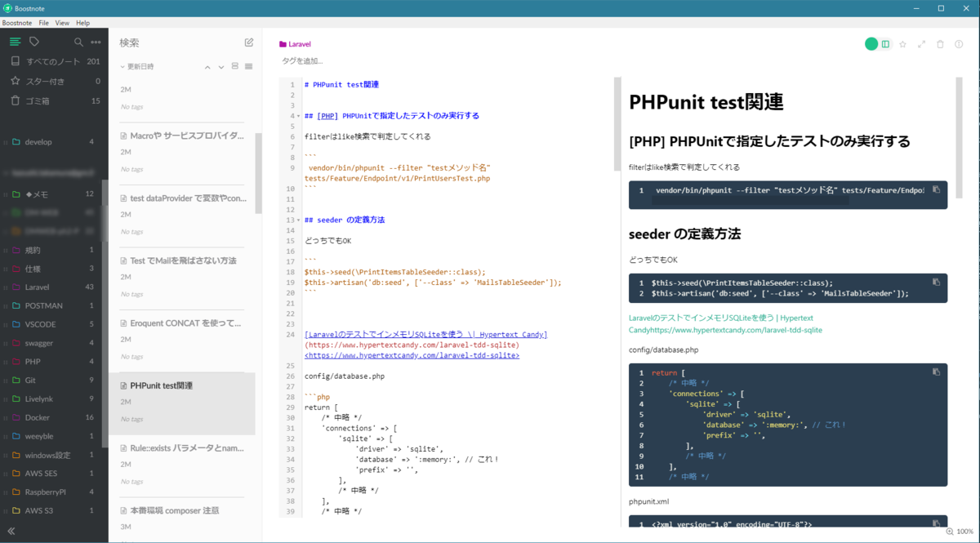Click the タグを追加 tag input field
The width and height of the screenshot is (980, 543).
(303, 61)
